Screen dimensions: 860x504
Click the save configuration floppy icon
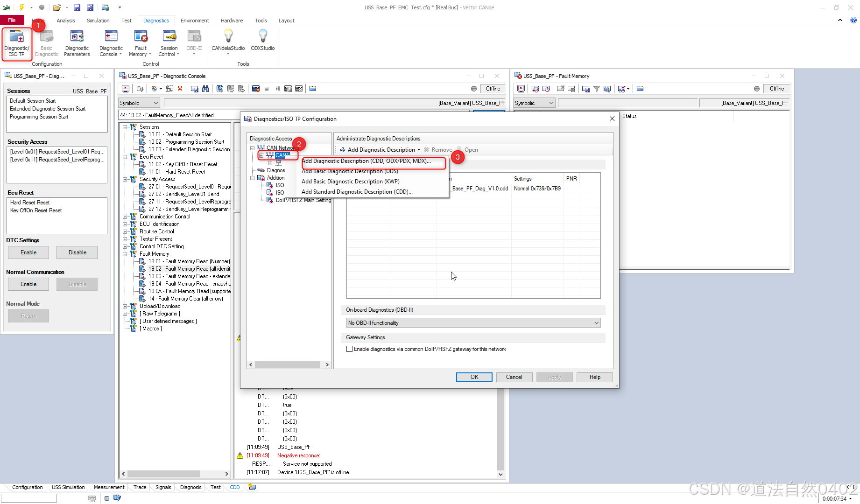(77, 7)
